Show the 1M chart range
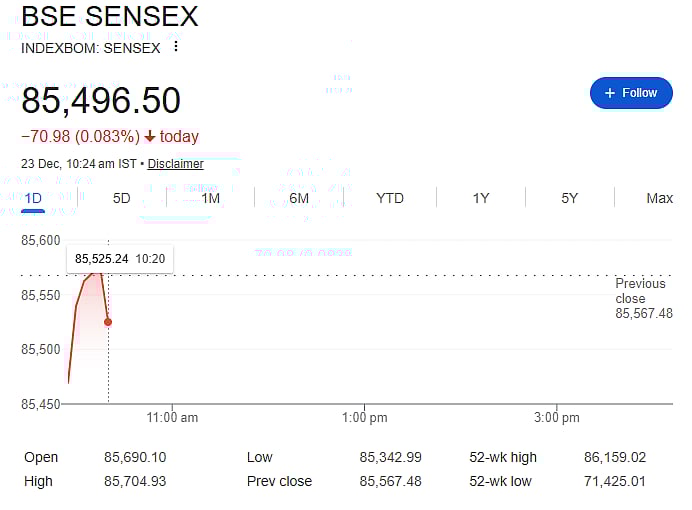This screenshot has height=510, width=692. coord(210,198)
